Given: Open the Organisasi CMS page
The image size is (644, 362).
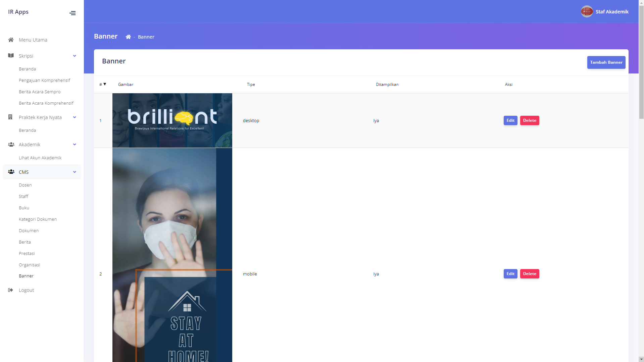Looking at the screenshot, I should tap(29, 265).
